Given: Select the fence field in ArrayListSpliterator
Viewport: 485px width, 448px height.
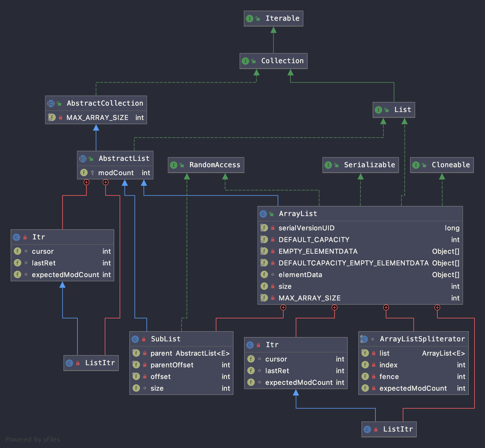Looking at the screenshot, I should (389, 377).
